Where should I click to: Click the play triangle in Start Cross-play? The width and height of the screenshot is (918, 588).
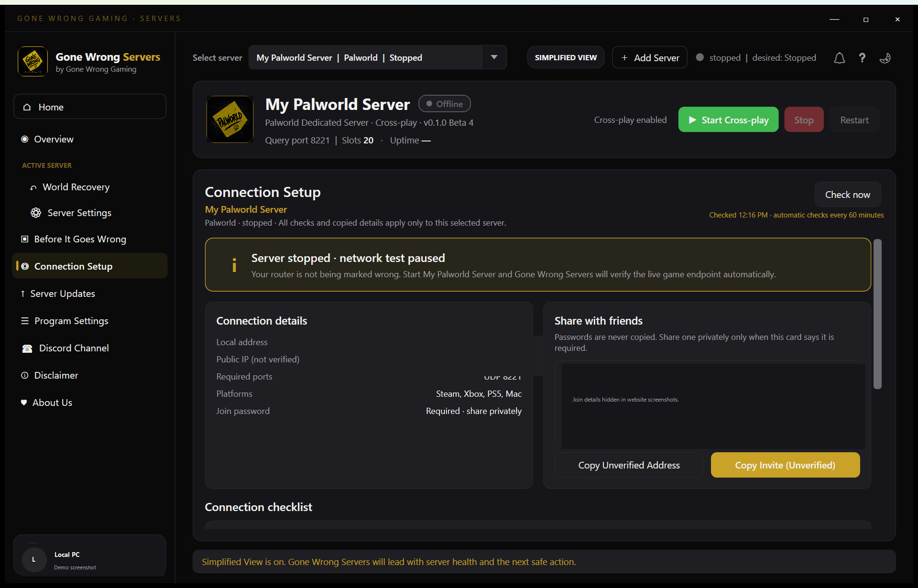692,120
